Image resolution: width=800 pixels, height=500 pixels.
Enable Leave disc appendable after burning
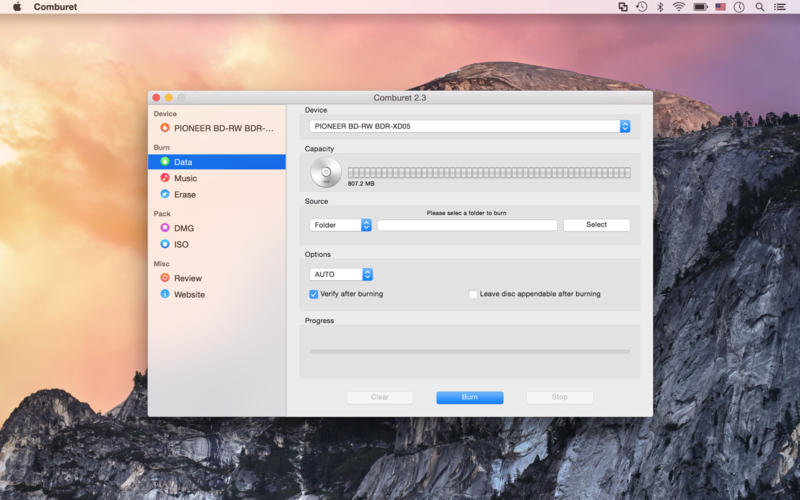[473, 294]
